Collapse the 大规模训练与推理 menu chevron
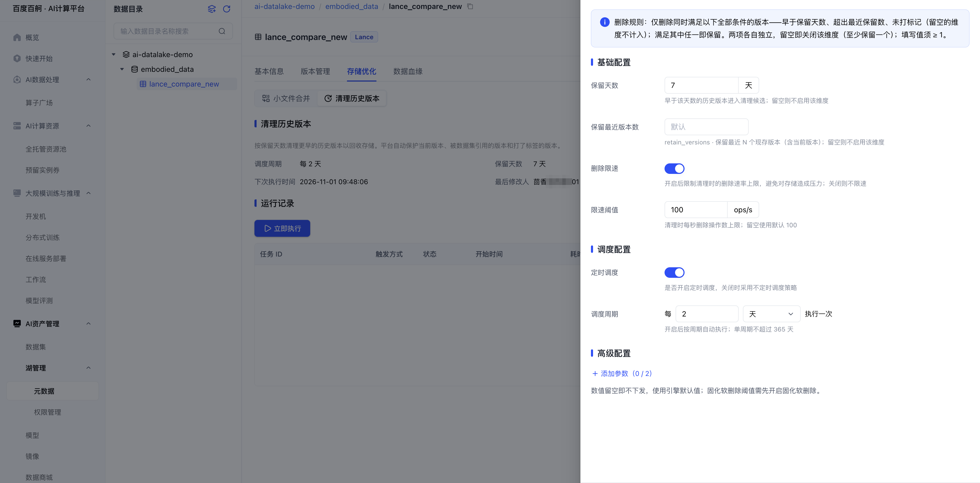980x483 pixels. (88, 193)
